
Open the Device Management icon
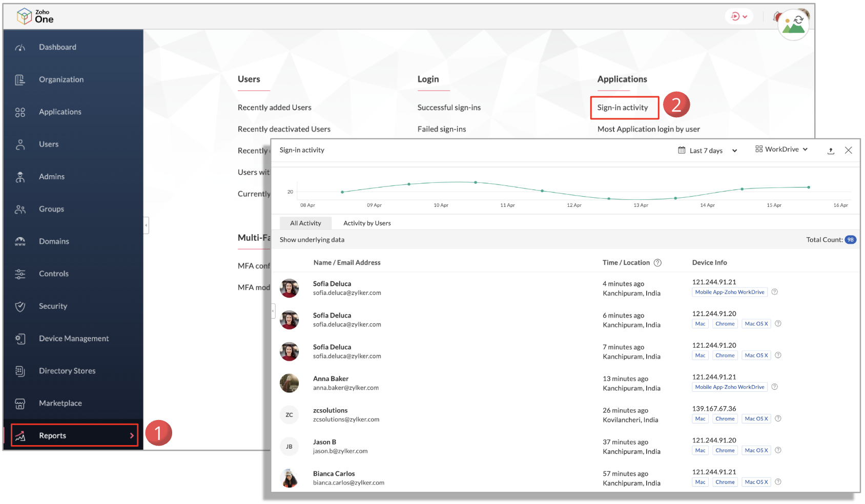pyautogui.click(x=20, y=339)
